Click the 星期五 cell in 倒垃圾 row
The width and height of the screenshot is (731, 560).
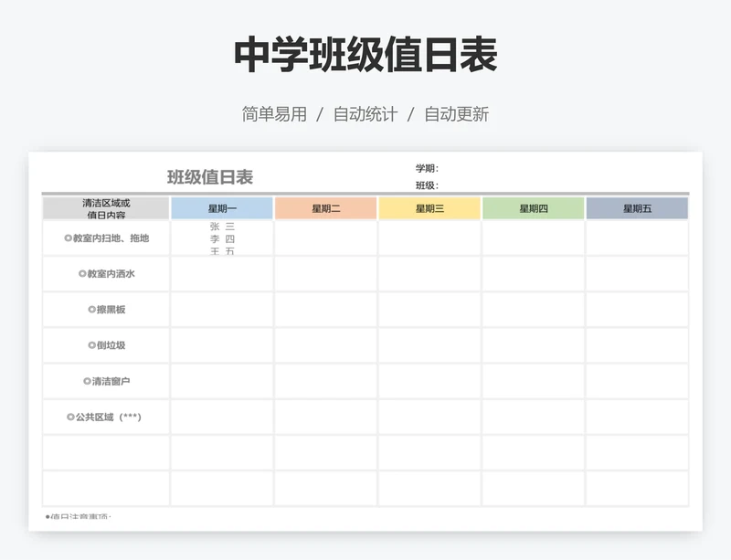(637, 345)
